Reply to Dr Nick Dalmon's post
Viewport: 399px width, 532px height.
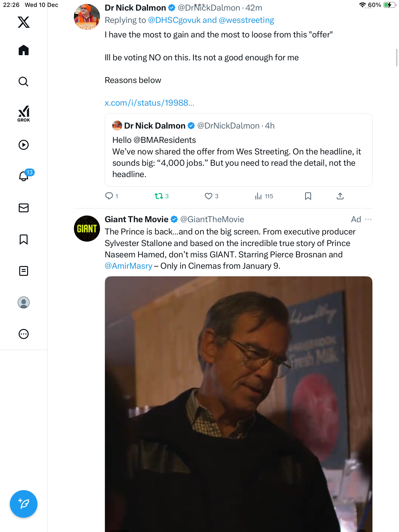(109, 196)
